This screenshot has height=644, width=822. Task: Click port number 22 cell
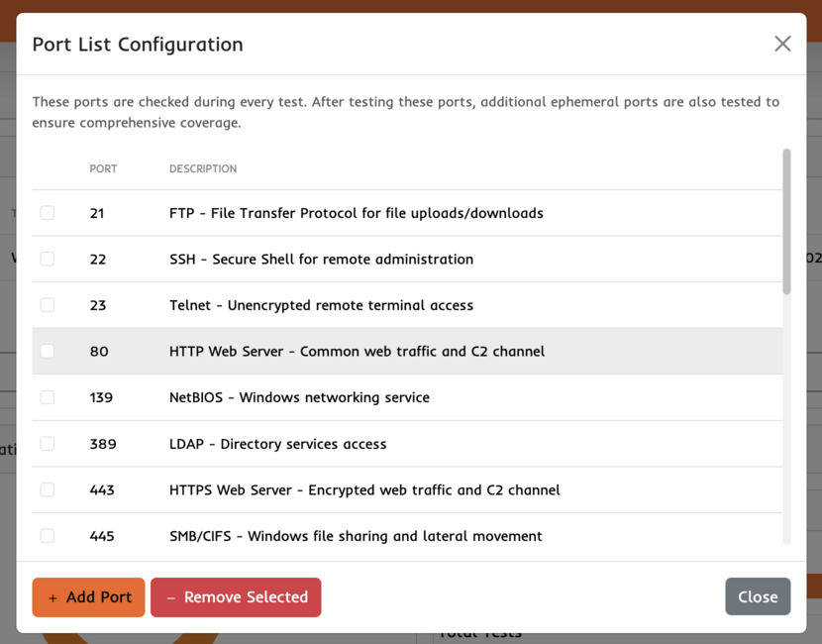[97, 260]
